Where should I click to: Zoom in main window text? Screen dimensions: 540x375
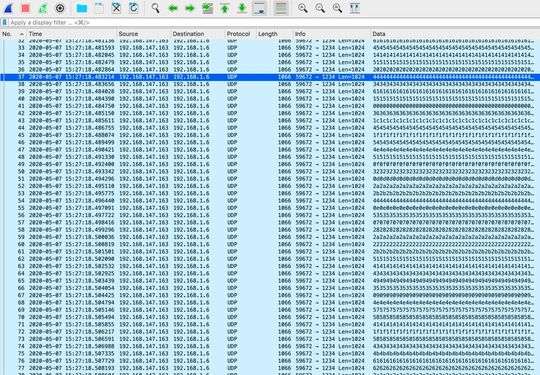303,8
